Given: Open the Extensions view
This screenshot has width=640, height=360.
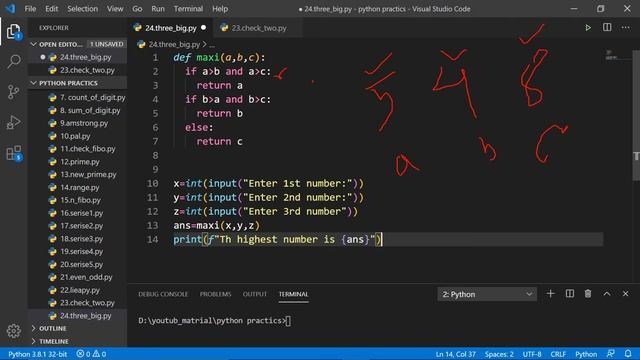Looking at the screenshot, I should pos(13,153).
